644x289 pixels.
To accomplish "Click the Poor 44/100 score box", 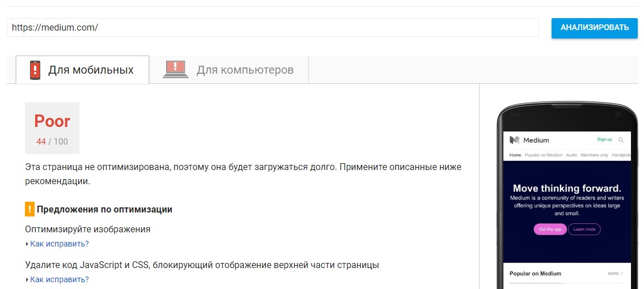I will tap(52, 128).
